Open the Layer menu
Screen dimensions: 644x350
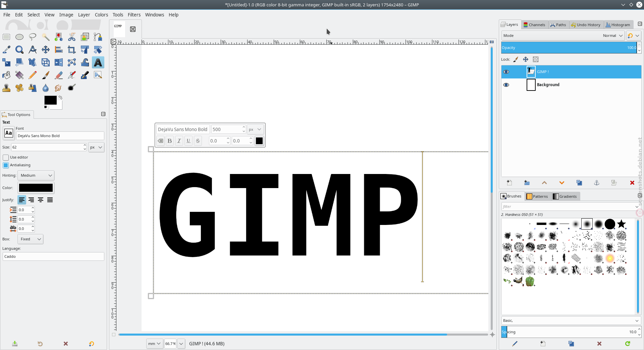(84, 15)
